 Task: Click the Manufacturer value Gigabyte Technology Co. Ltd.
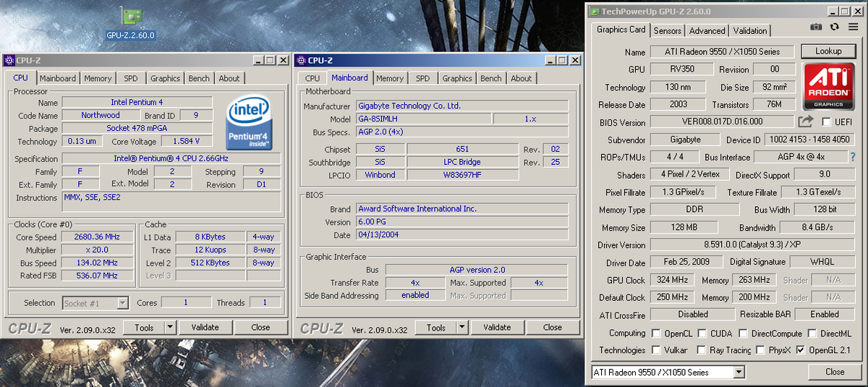463,106
